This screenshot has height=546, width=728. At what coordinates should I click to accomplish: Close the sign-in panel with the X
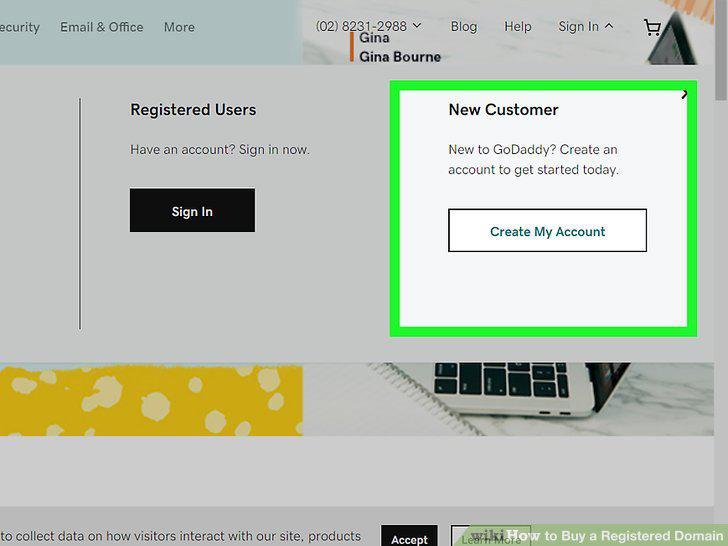tap(684, 95)
